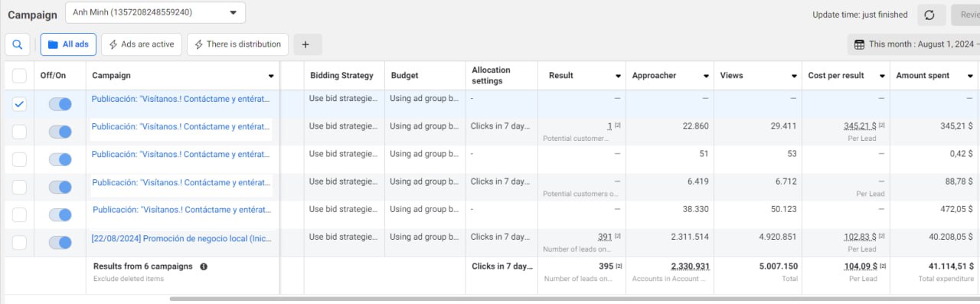Image resolution: width=980 pixels, height=304 pixels.
Task: Click the 50.123 views cell
Action: (784, 209)
